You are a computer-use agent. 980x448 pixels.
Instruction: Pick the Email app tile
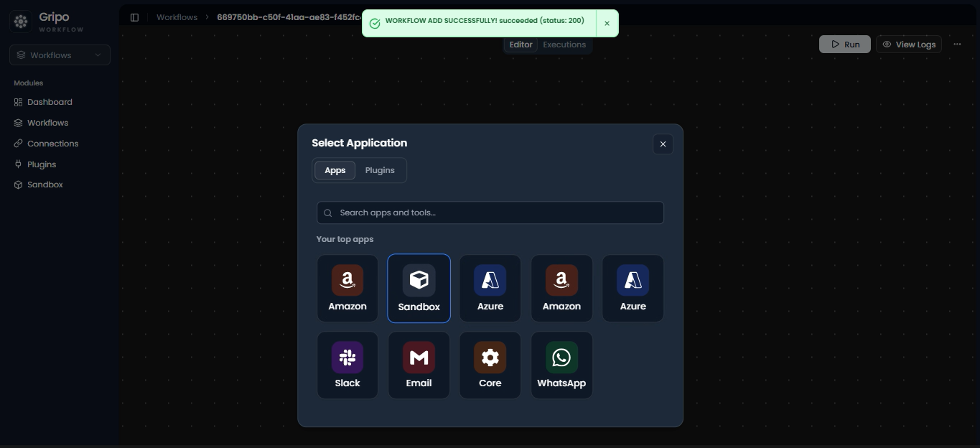pos(419,365)
